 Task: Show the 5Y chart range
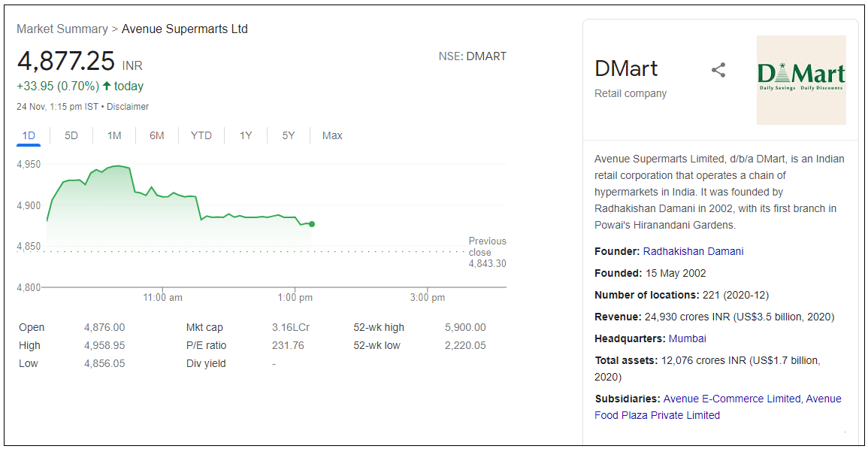click(x=289, y=135)
